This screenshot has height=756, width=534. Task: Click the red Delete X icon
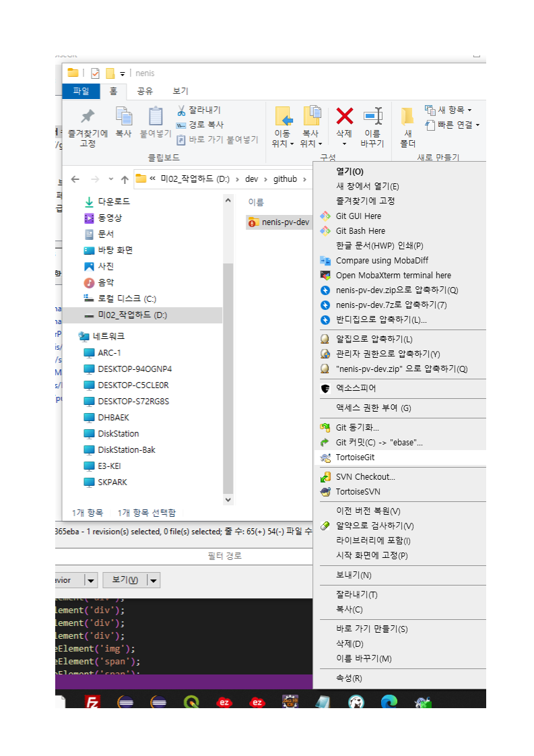click(x=344, y=116)
